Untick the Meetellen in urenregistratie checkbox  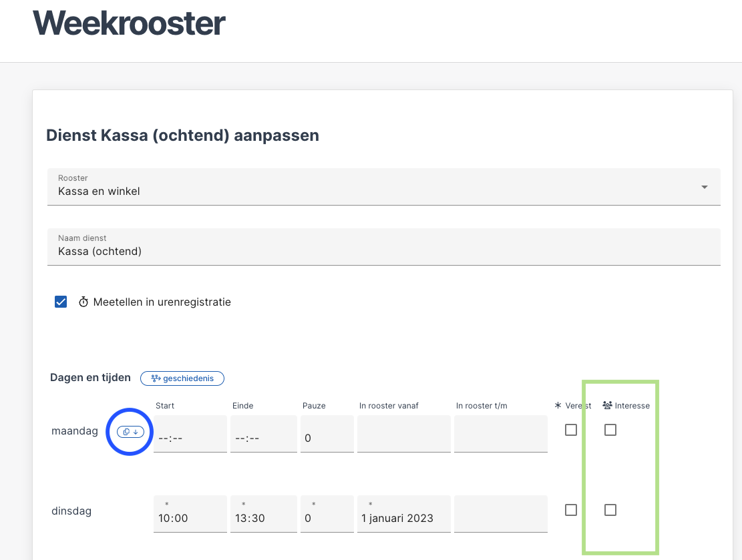pos(61,302)
